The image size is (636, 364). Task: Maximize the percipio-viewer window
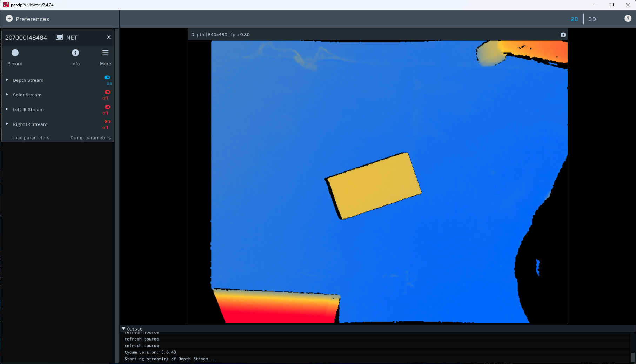tap(612, 5)
